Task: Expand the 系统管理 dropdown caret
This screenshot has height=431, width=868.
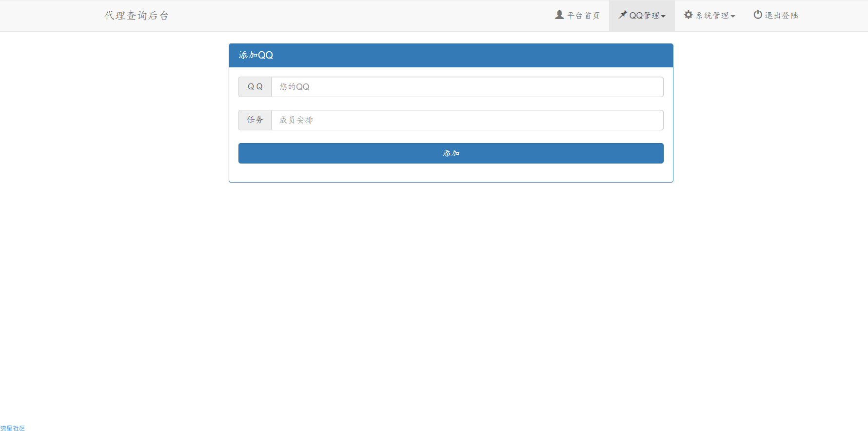Action: coord(733,17)
